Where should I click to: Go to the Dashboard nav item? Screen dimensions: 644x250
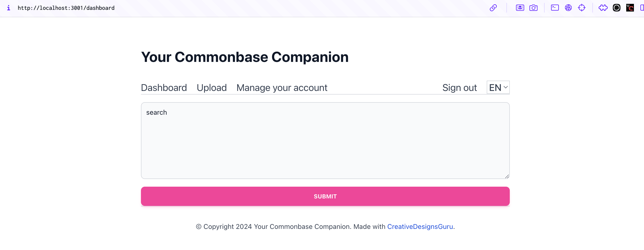tap(164, 88)
